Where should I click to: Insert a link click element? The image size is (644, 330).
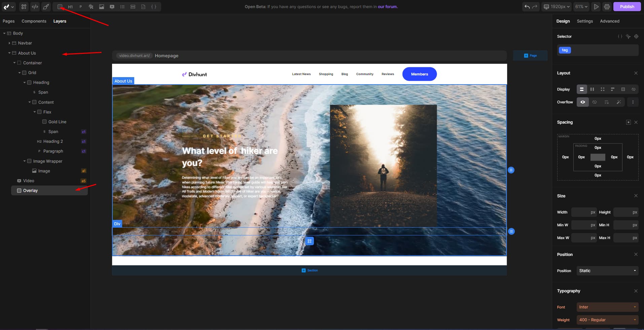[91, 6]
